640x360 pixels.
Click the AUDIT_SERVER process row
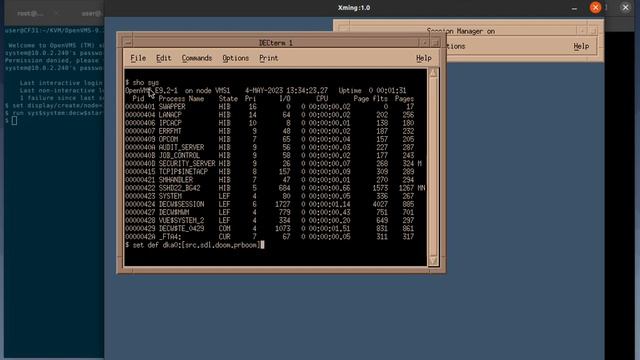pos(270,147)
